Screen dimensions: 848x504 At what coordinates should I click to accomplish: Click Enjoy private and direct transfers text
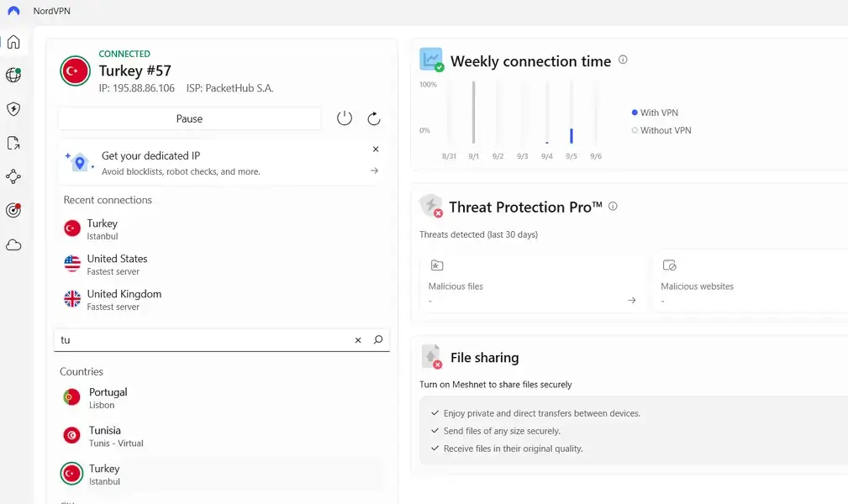[x=542, y=413]
